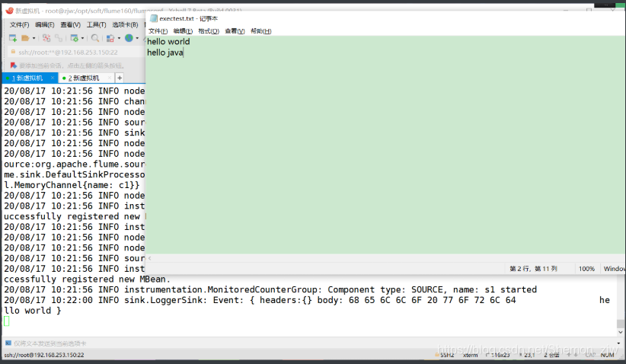This screenshot has width=626, height=364.
Task: Click terminal vertical scrollbar thumb
Action: click(620, 324)
